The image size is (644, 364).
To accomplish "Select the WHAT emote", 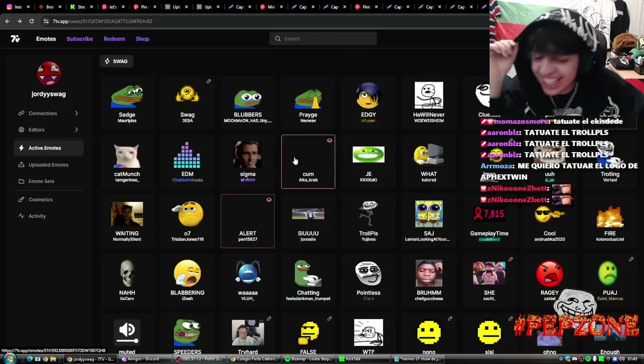I will (429, 162).
